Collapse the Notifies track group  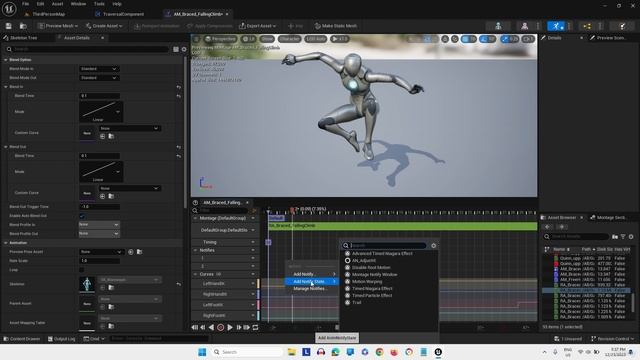(x=196, y=250)
